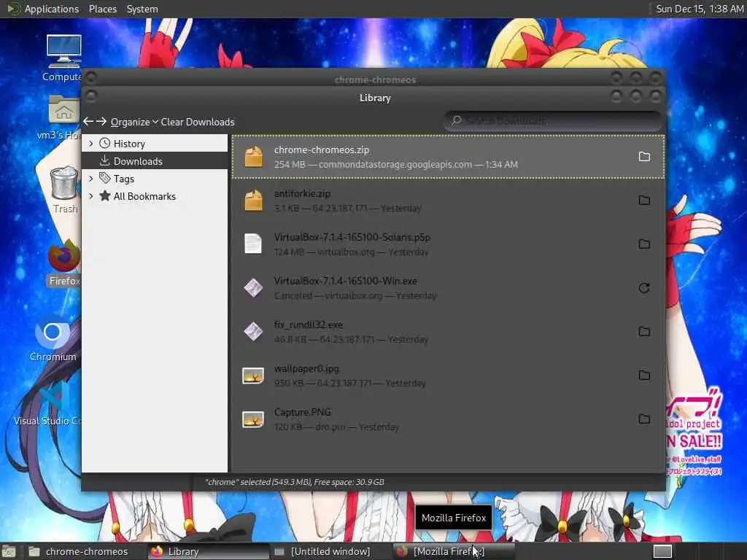Open folder for VirtualBox-7.1.4-165100-Solaris.p5p
747x560 pixels.
pyautogui.click(x=644, y=244)
